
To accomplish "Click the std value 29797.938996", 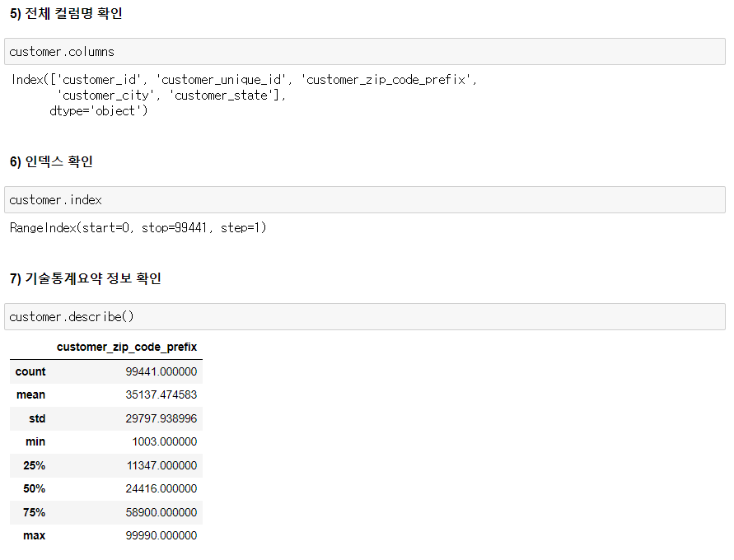I will pos(161,418).
